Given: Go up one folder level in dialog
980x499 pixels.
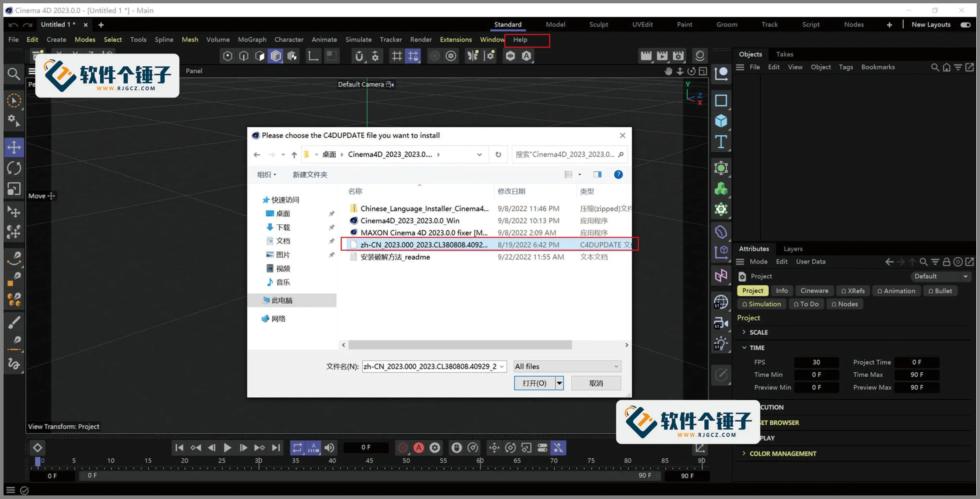Looking at the screenshot, I should [x=294, y=154].
